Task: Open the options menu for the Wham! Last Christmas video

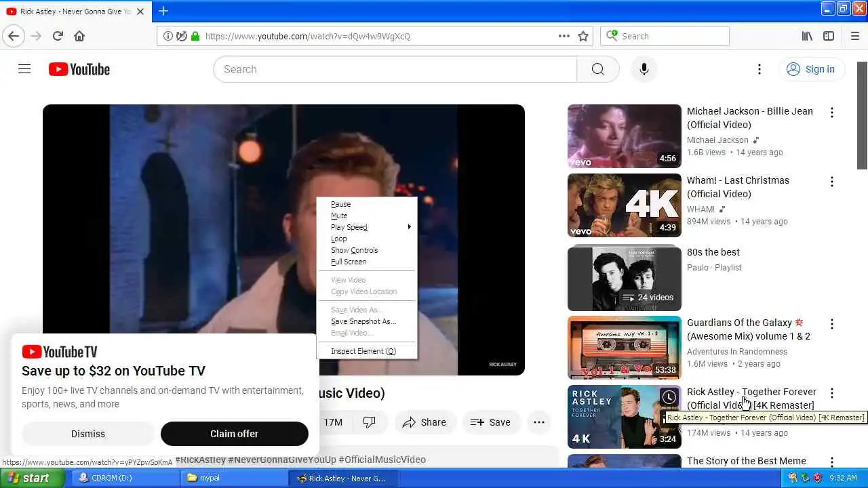Action: [832, 182]
